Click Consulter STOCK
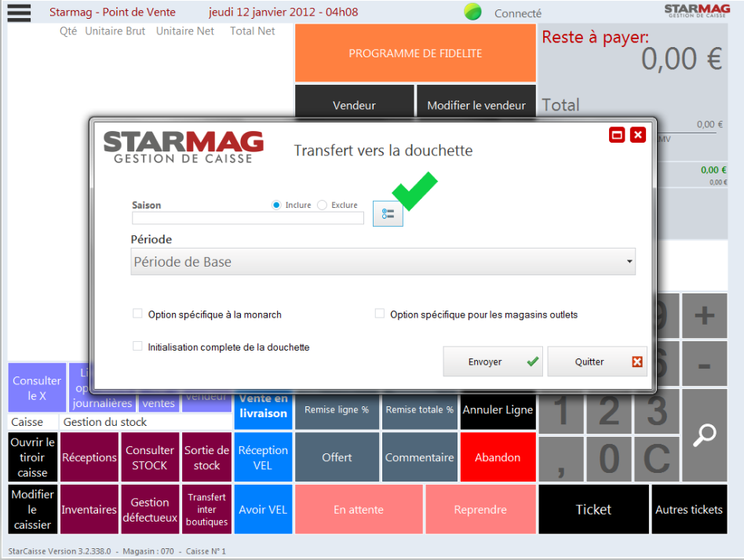 150,457
